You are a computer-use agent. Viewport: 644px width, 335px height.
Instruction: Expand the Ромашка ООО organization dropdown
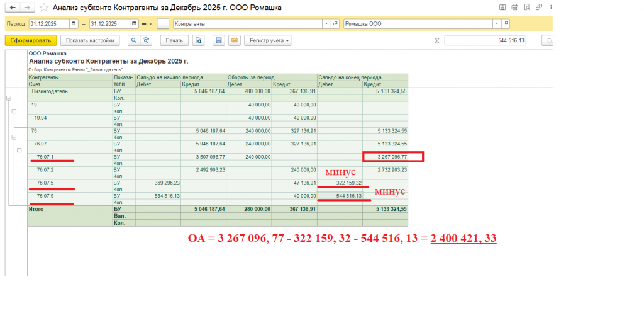[497, 24]
